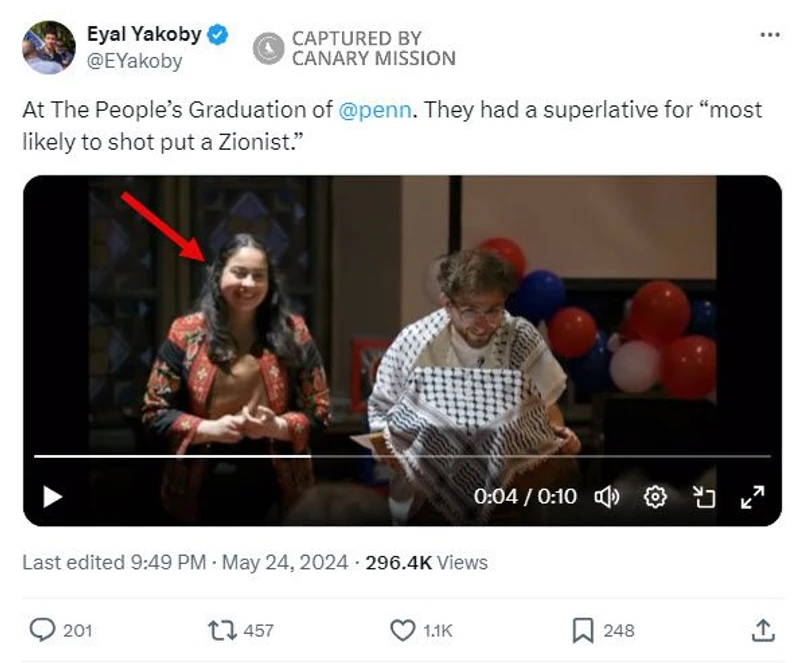Click the Canary Mission watermark logo
800x663 pixels.
pos(269,48)
